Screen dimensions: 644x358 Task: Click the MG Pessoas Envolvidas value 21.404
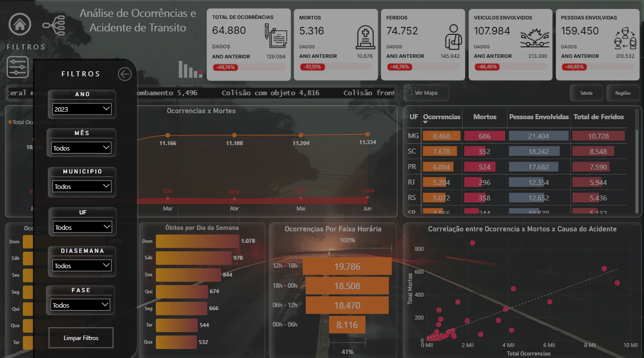point(539,136)
